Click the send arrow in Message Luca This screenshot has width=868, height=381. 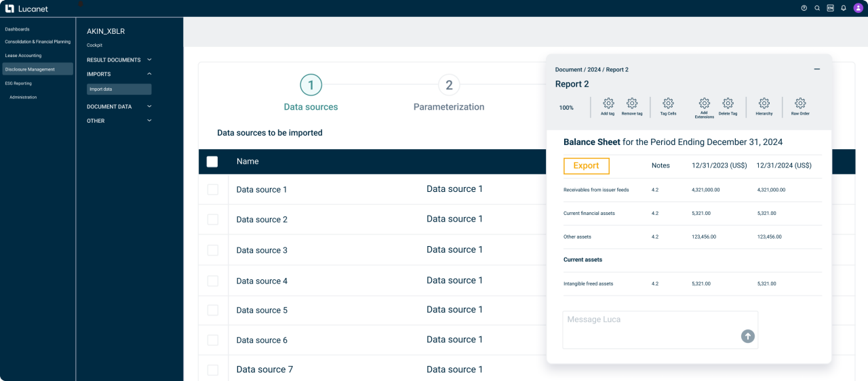[747, 336]
